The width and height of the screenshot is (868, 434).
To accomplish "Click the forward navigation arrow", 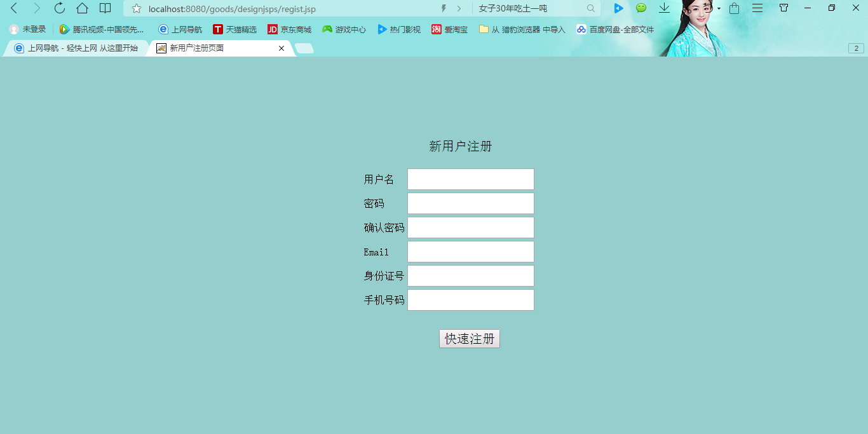I will coord(37,8).
